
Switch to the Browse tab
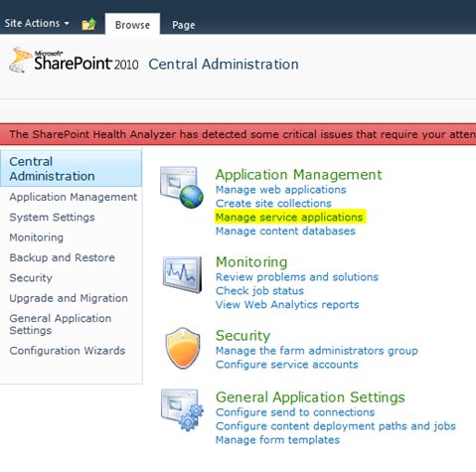132,25
